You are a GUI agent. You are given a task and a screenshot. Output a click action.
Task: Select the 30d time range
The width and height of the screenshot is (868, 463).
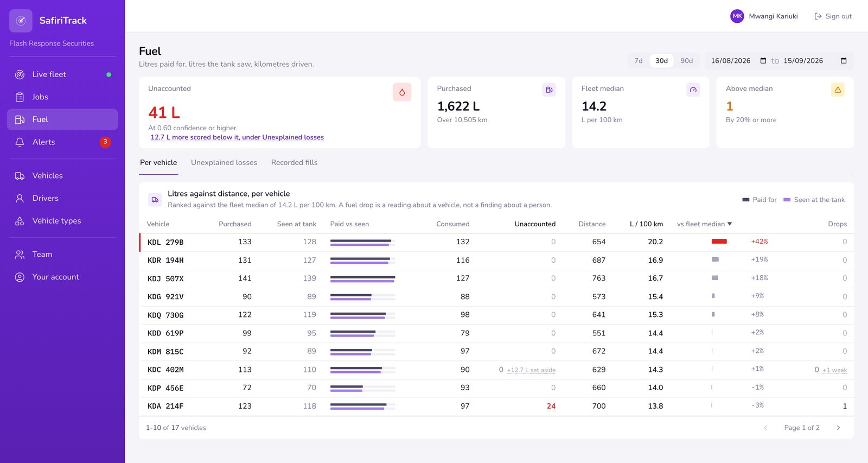(x=661, y=61)
